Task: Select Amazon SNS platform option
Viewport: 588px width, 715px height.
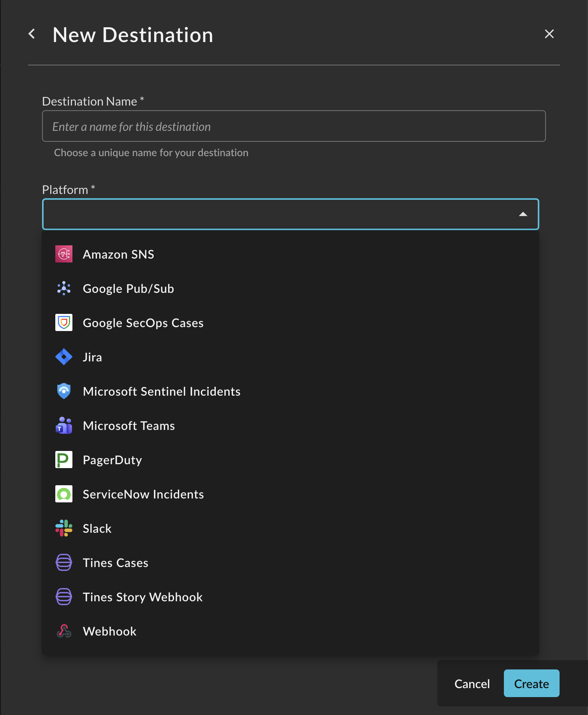Action: (x=290, y=254)
